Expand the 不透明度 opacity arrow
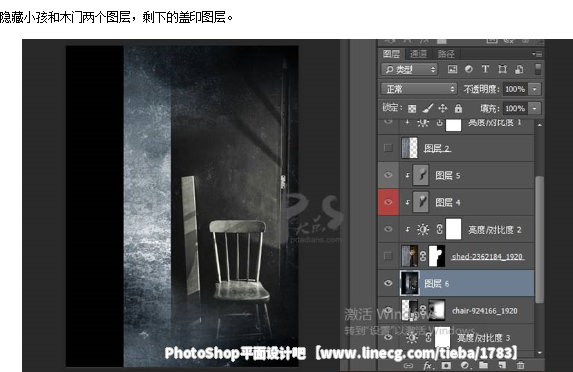 (534, 89)
